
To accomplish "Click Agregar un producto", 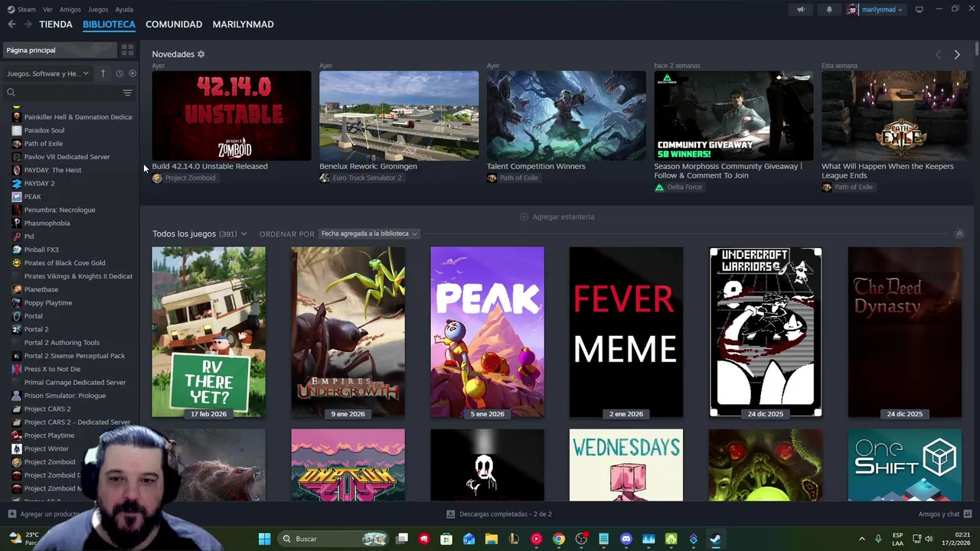I will point(44,514).
